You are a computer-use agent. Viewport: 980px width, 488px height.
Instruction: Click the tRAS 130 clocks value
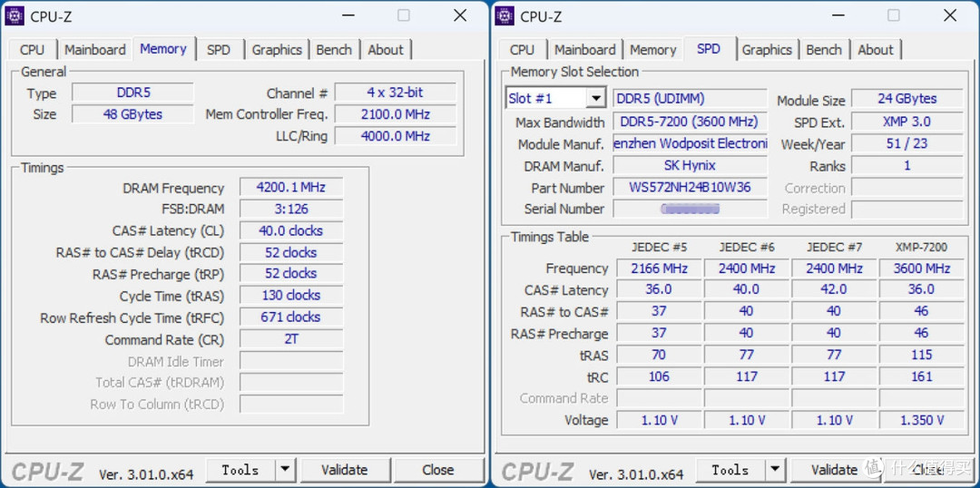[291, 295]
